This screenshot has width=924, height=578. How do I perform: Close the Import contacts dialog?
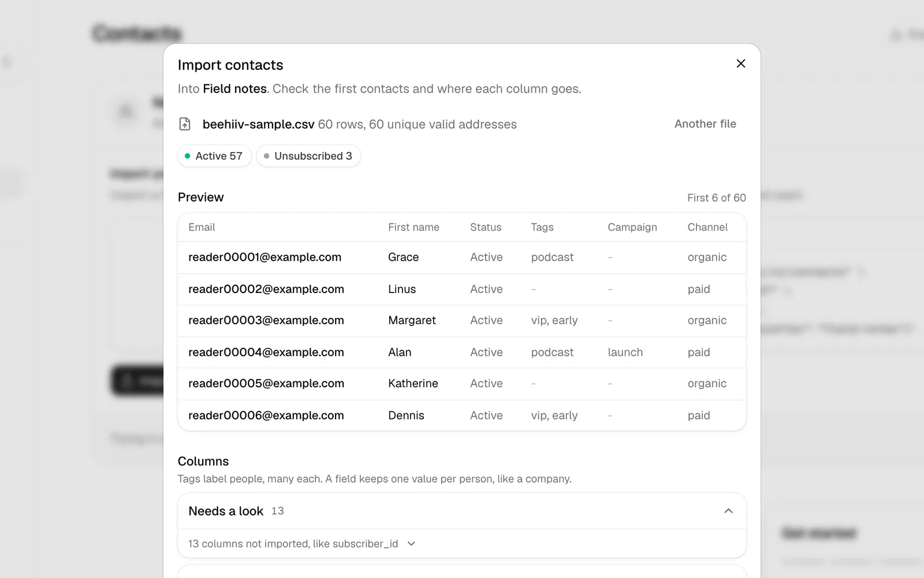pyautogui.click(x=741, y=64)
